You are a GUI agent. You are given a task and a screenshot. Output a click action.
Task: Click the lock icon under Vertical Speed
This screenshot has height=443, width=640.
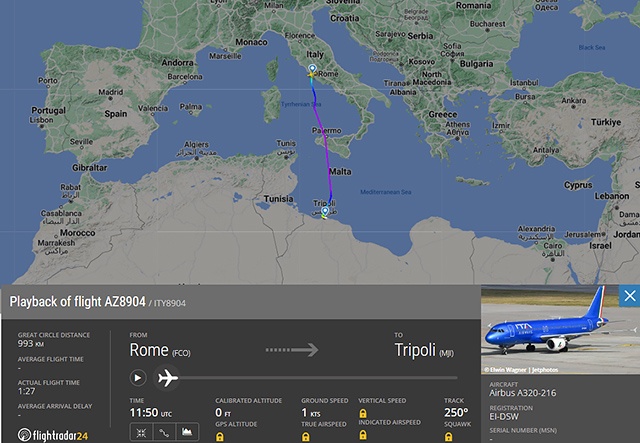(362, 413)
